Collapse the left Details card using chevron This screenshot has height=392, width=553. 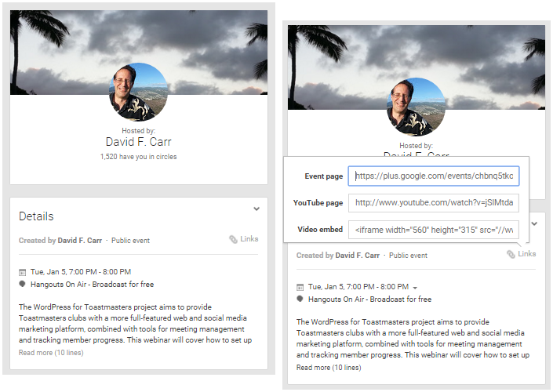(x=256, y=209)
